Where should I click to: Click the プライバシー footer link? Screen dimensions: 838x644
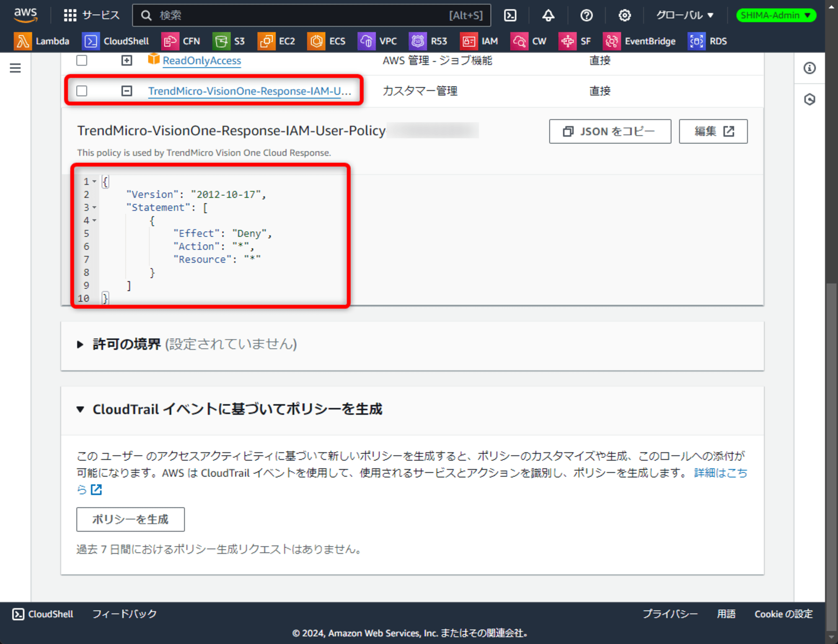click(x=670, y=614)
